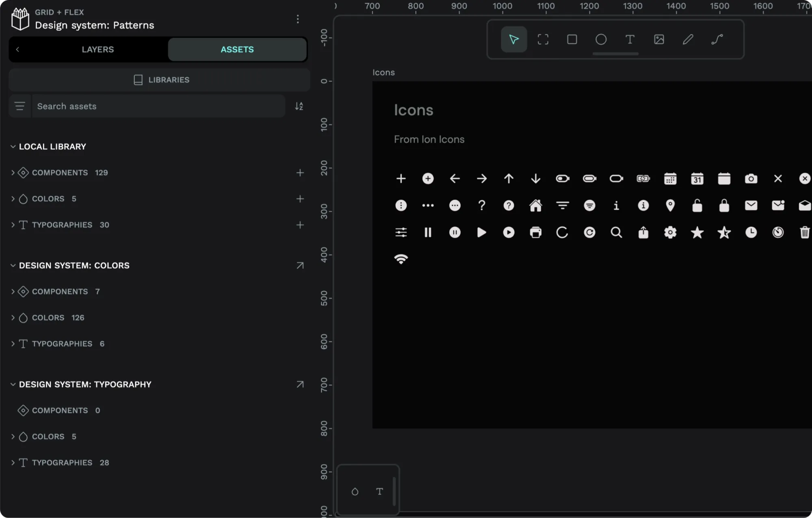Viewport: 812px width, 518px height.
Task: Click the sort assets button
Action: point(299,106)
